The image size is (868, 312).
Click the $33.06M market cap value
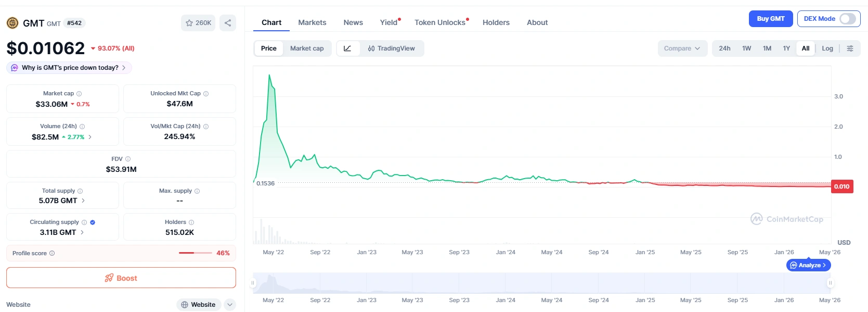(x=51, y=104)
